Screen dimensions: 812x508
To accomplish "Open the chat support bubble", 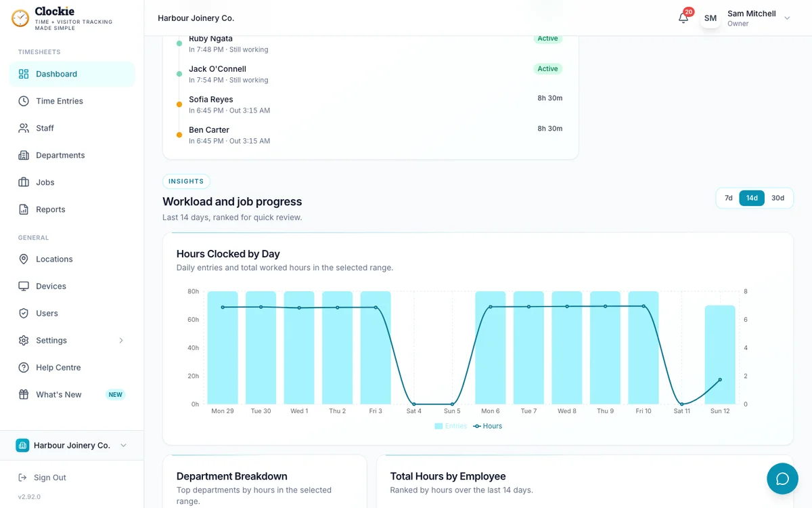I will (782, 479).
